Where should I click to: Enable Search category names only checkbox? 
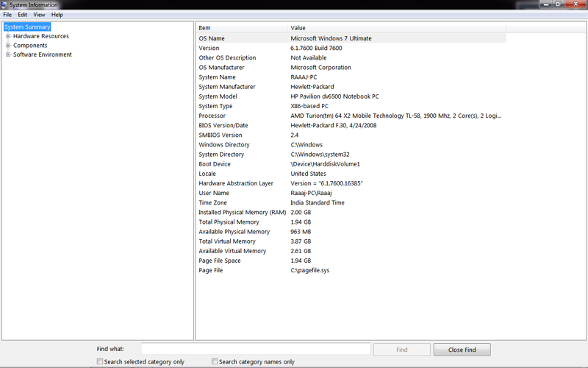tap(215, 361)
